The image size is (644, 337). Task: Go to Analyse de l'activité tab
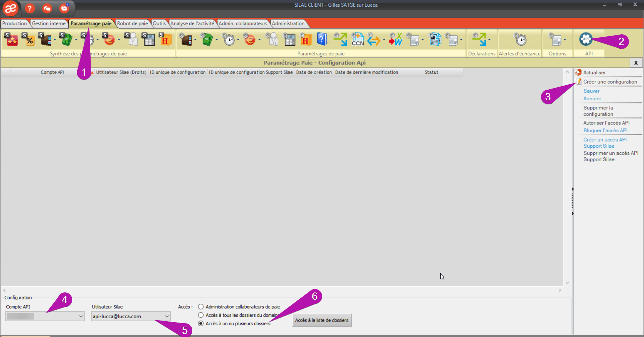pos(192,23)
